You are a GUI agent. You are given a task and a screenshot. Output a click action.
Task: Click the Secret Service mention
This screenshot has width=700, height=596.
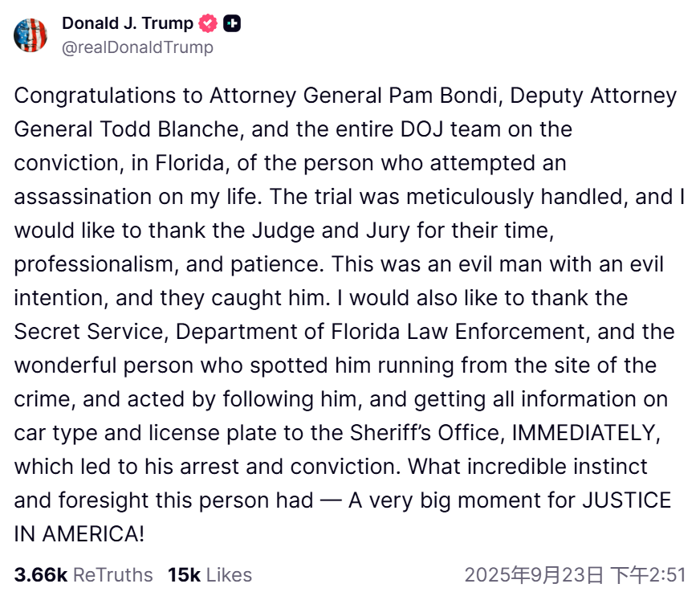87,332
